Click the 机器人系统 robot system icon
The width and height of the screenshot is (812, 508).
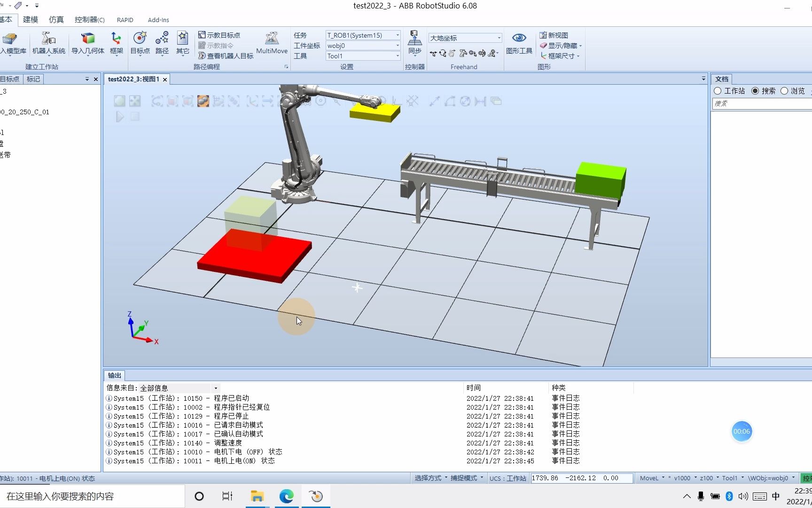point(48,42)
